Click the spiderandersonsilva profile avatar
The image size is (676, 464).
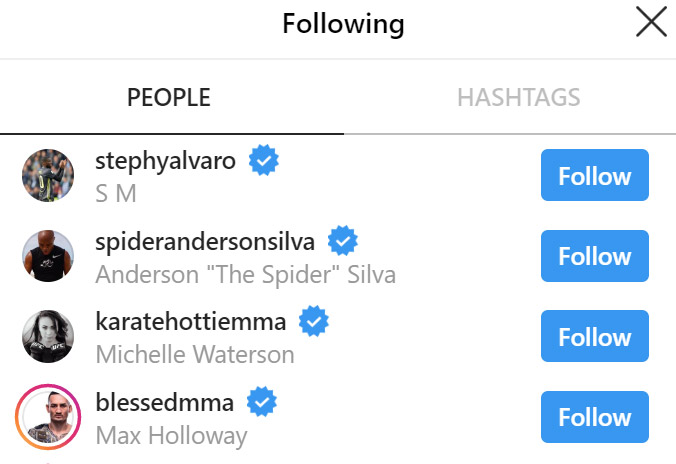click(x=48, y=256)
